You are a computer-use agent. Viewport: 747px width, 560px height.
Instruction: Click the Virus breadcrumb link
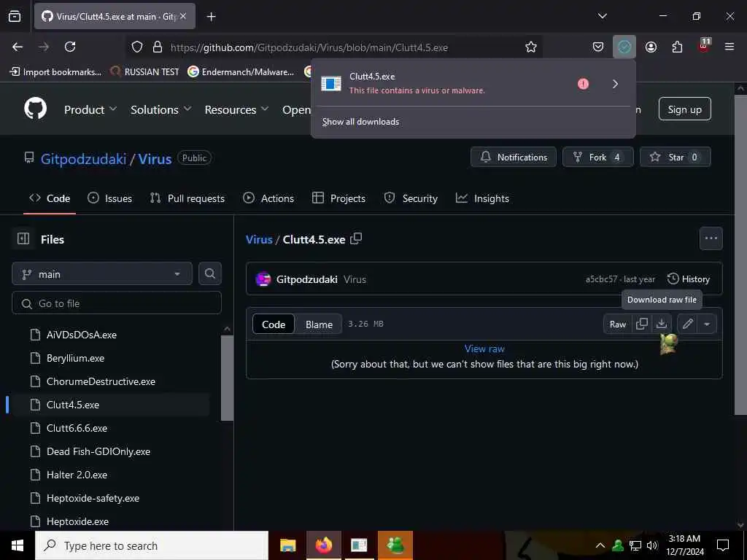tap(259, 239)
